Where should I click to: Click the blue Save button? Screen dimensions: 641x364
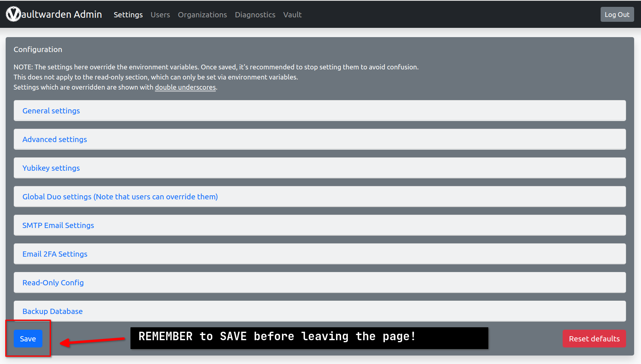point(28,339)
